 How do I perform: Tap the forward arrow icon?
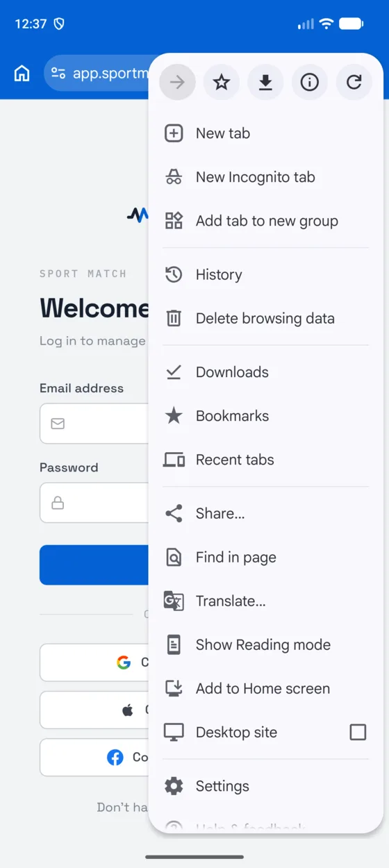177,83
